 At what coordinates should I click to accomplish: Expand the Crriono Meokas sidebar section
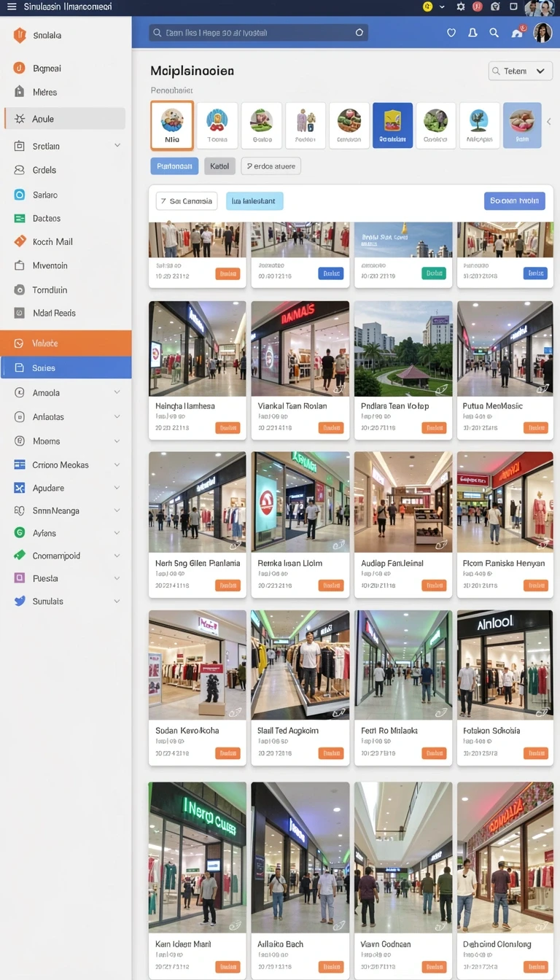pyautogui.click(x=117, y=464)
